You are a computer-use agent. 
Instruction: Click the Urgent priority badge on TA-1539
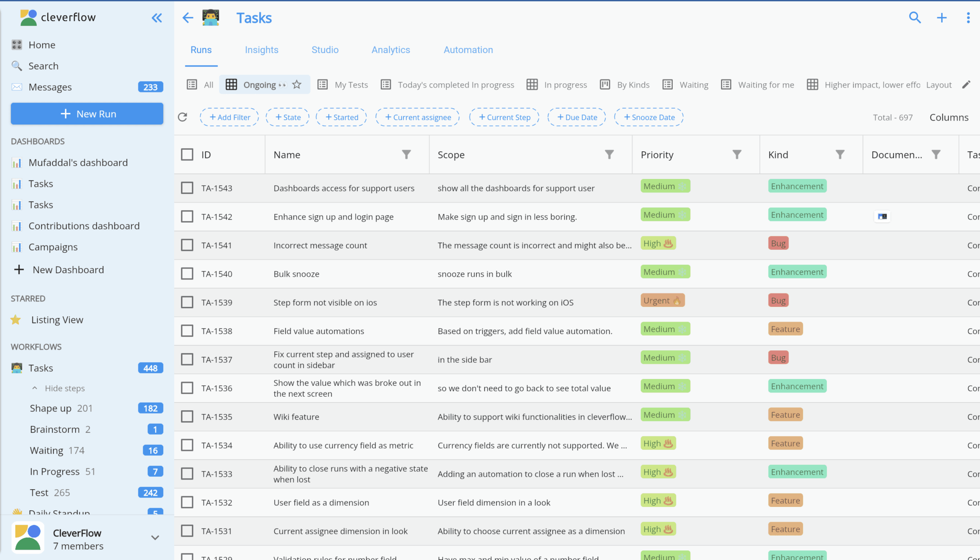tap(662, 300)
